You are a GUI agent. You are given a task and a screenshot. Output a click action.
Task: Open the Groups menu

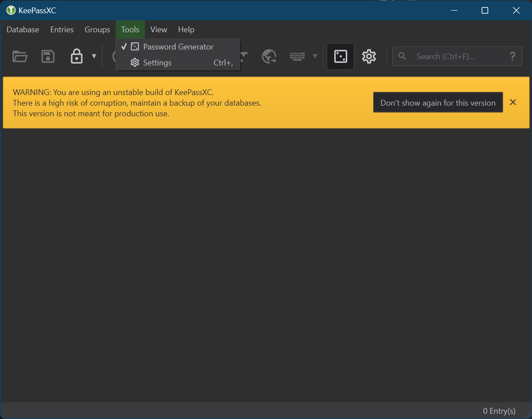(x=97, y=29)
